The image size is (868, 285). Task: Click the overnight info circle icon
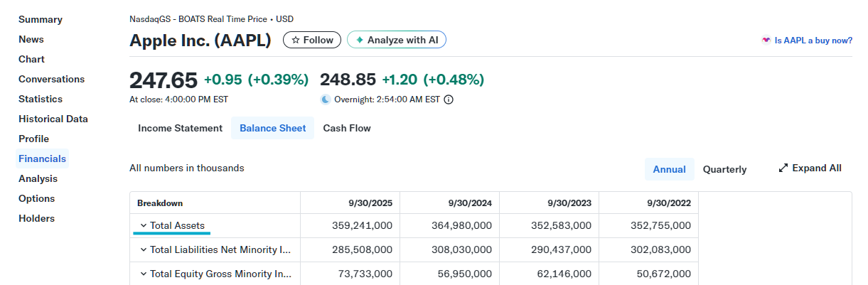click(449, 100)
